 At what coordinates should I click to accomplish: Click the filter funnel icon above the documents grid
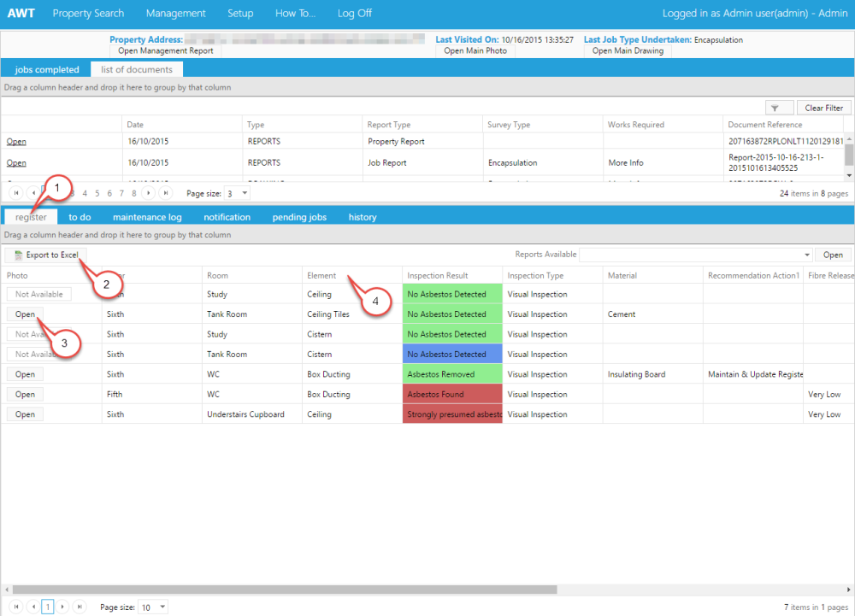coord(779,107)
